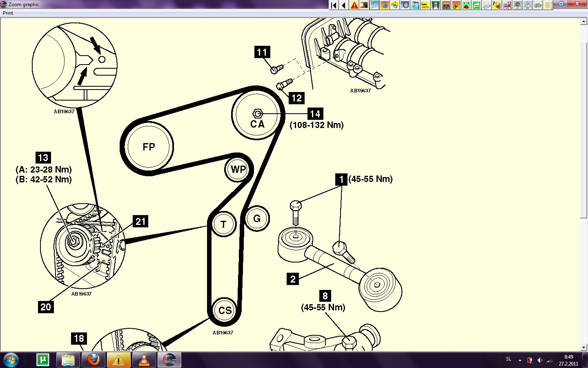Image resolution: width=588 pixels, height=368 pixels.
Task: Click the battery power tray icon
Action: 530,360
